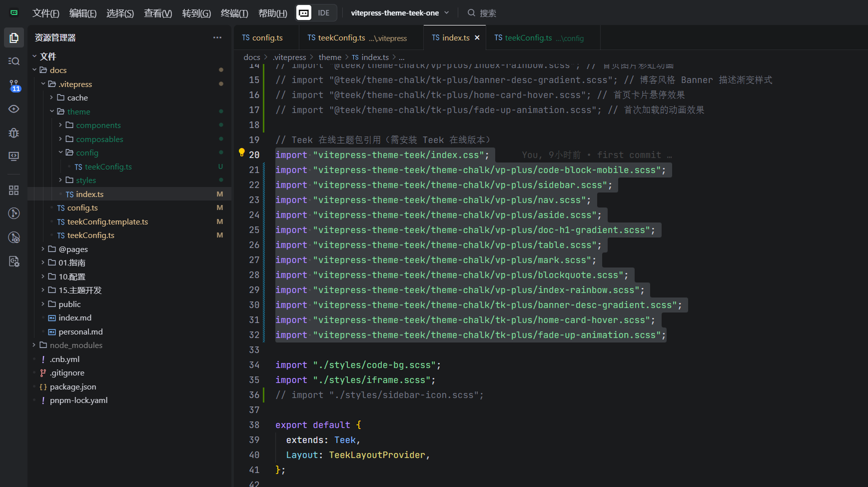
Task: Click the .vitepress breadcrumb link
Action: pos(289,57)
